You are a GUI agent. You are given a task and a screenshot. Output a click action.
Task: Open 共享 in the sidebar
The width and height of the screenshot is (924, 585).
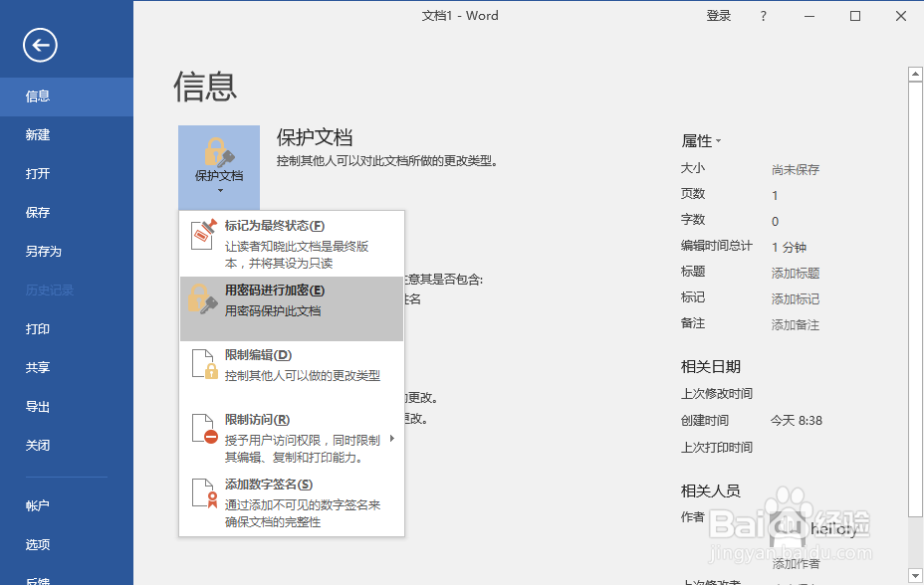click(67, 368)
